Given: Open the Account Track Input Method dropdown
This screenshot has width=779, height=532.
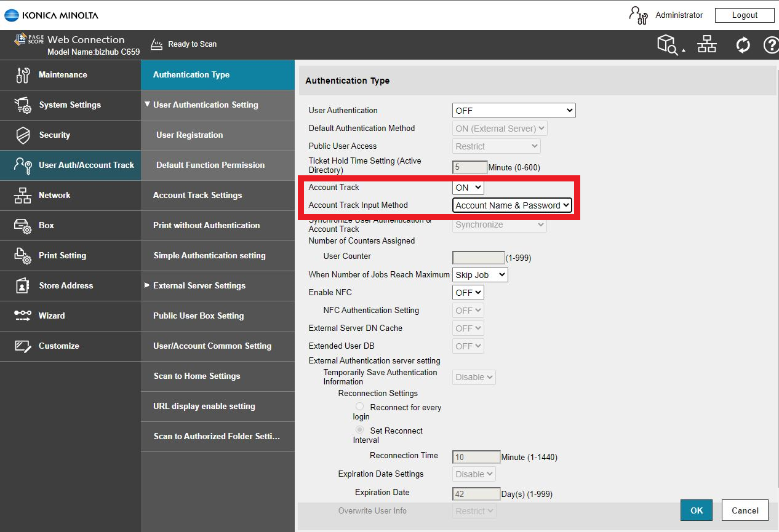Looking at the screenshot, I should 513,205.
